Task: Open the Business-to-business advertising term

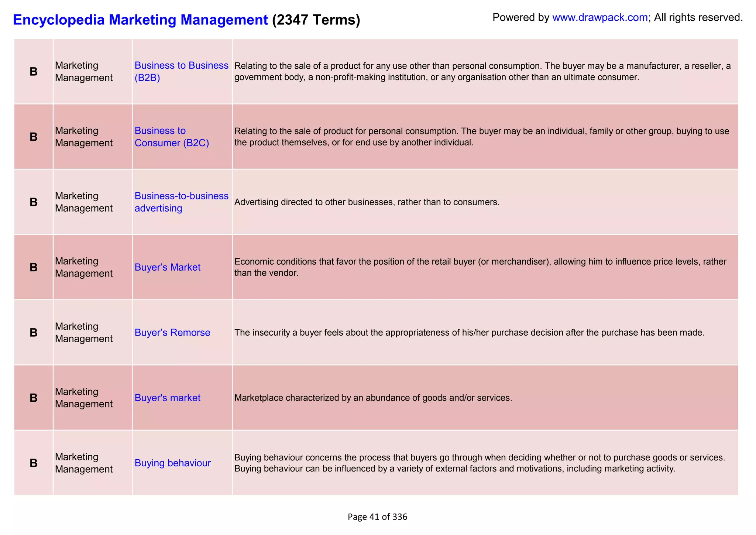Action: (181, 202)
